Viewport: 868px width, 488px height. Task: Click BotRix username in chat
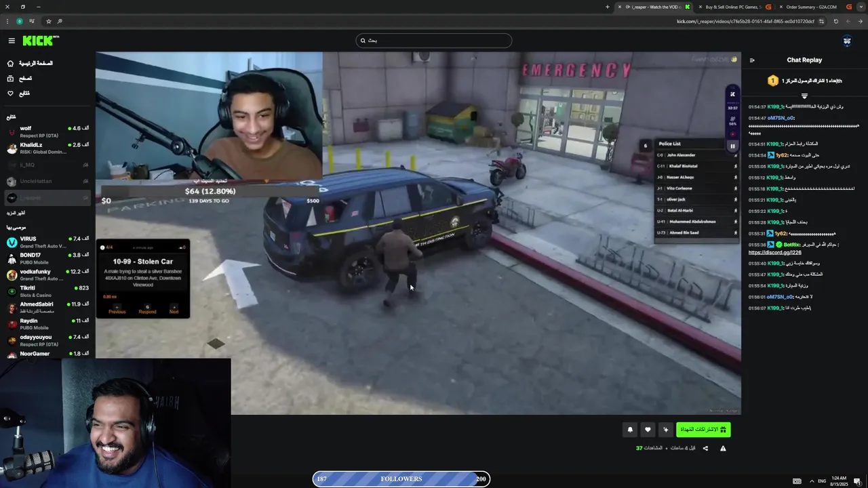point(791,245)
